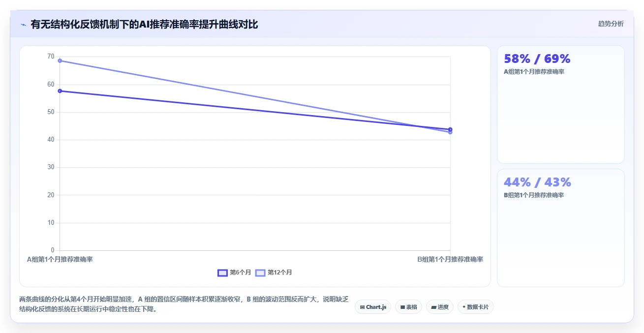
Task: Click the B组 caption under 44% / 43%
Action: point(534,195)
